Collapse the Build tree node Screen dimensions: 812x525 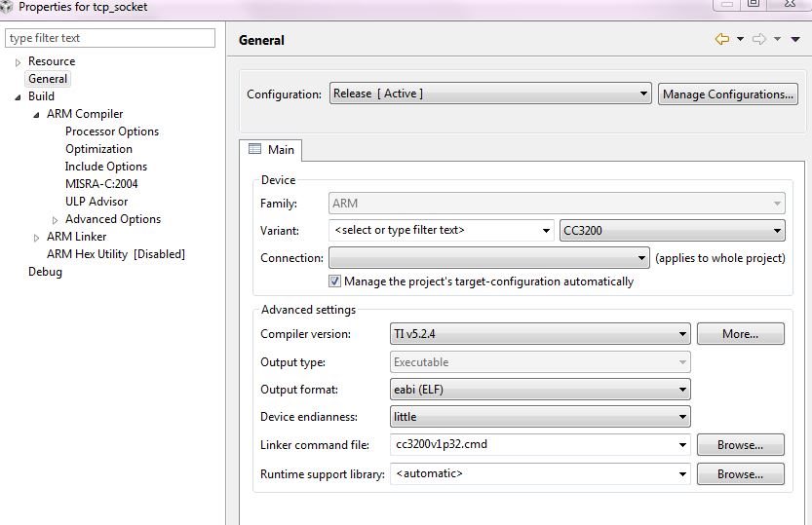pyautogui.click(x=18, y=97)
